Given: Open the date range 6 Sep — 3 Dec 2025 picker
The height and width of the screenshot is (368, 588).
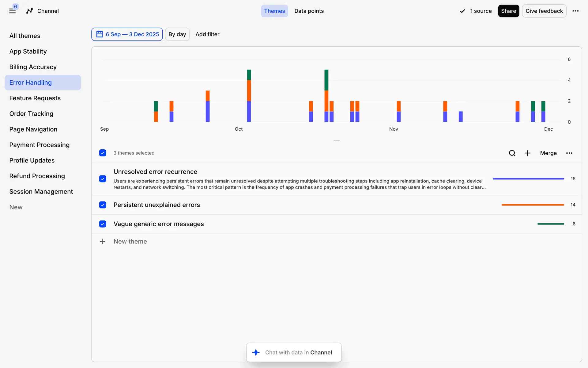Looking at the screenshot, I should 127,34.
